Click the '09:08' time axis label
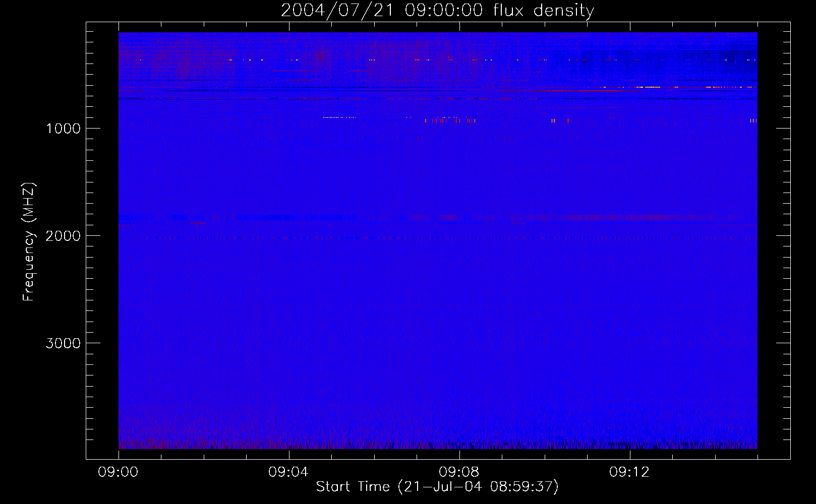The width and height of the screenshot is (816, 504). coord(459,472)
